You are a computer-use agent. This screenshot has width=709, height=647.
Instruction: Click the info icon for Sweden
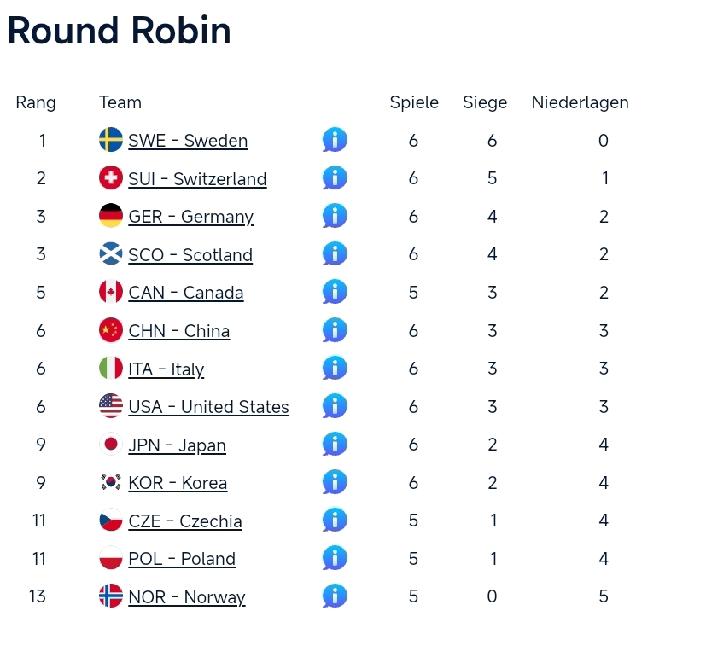pyautogui.click(x=335, y=140)
